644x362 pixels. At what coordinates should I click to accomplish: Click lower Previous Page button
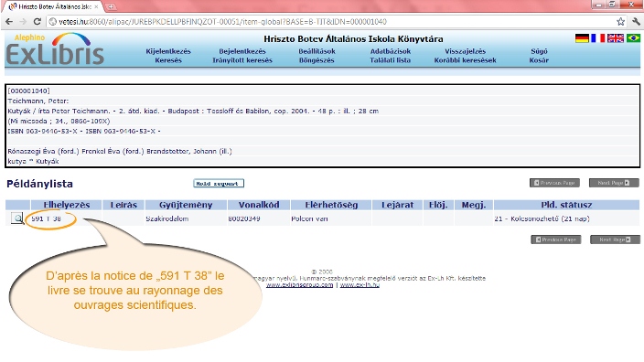pyautogui.click(x=556, y=240)
